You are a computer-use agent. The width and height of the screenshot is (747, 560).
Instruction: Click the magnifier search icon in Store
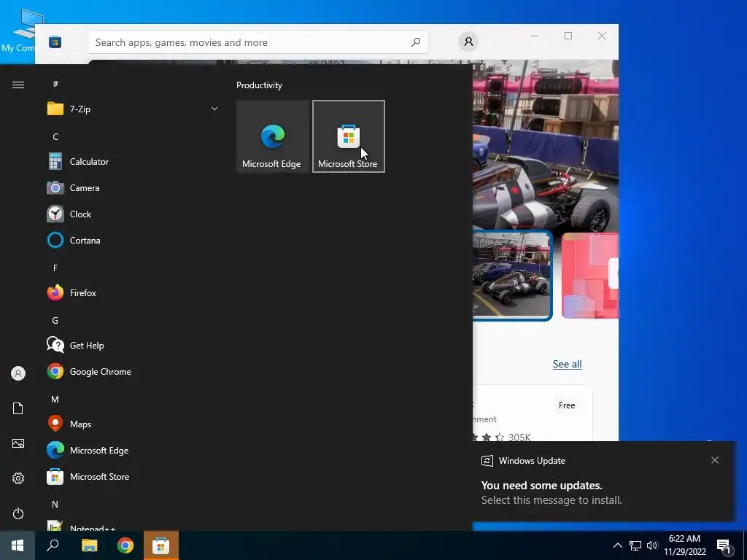pyautogui.click(x=416, y=42)
